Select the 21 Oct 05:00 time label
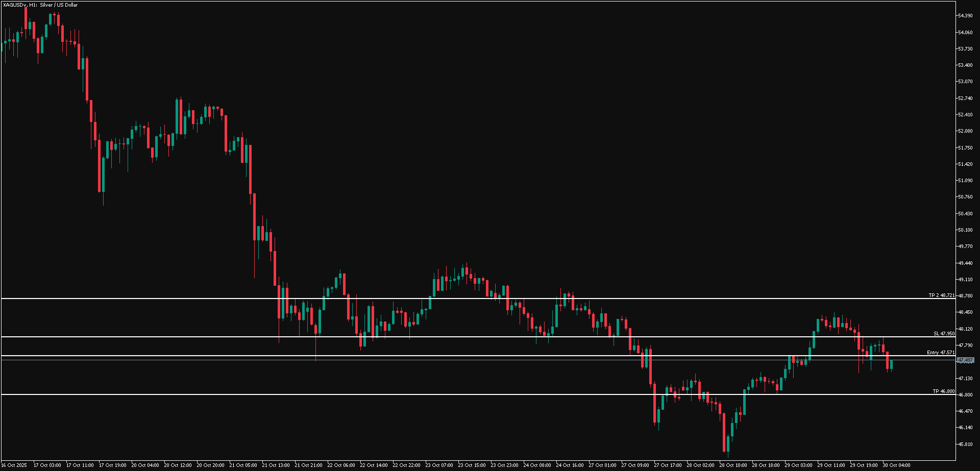 [243, 465]
